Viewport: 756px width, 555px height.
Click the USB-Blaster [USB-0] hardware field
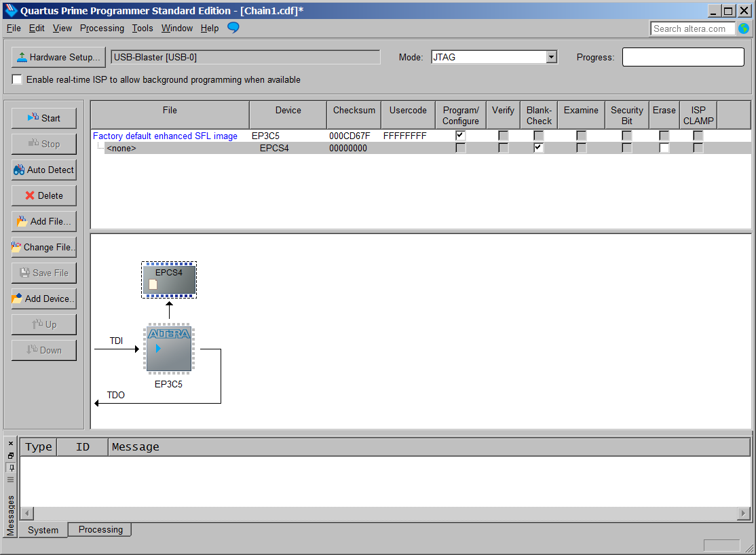[246, 57]
